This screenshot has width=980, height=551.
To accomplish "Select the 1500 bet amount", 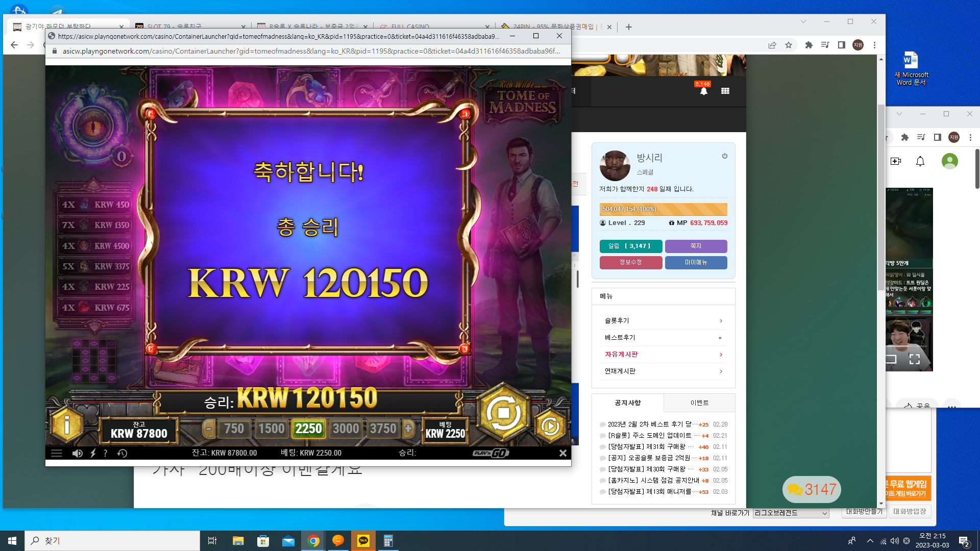I will [x=271, y=429].
